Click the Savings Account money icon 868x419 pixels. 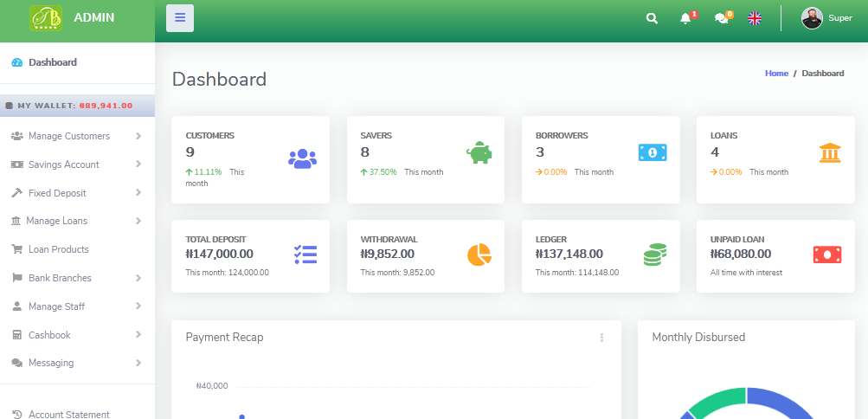point(17,164)
